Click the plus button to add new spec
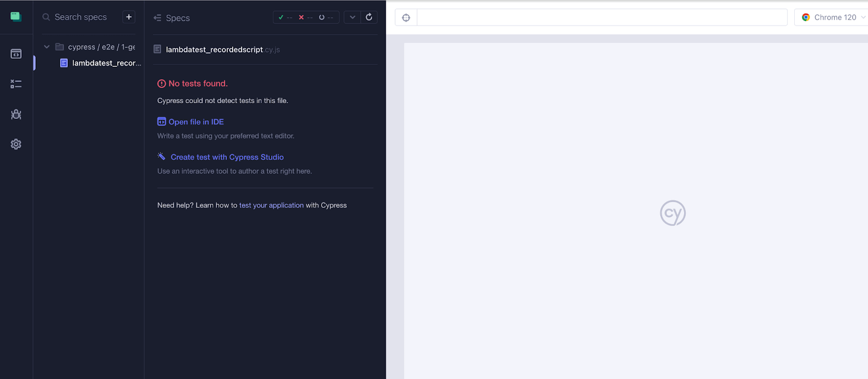Screen dimensions: 868x379 [x=129, y=17]
